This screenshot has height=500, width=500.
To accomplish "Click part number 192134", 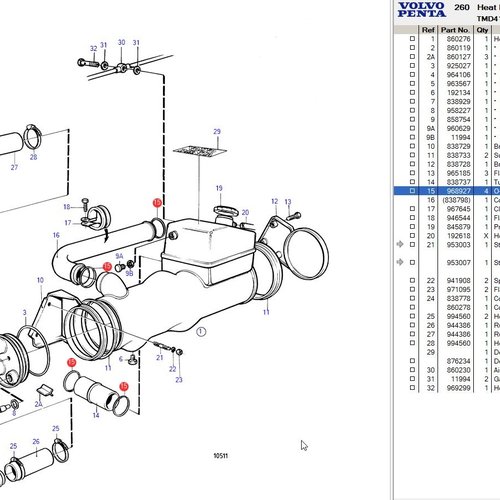I will [x=459, y=93].
